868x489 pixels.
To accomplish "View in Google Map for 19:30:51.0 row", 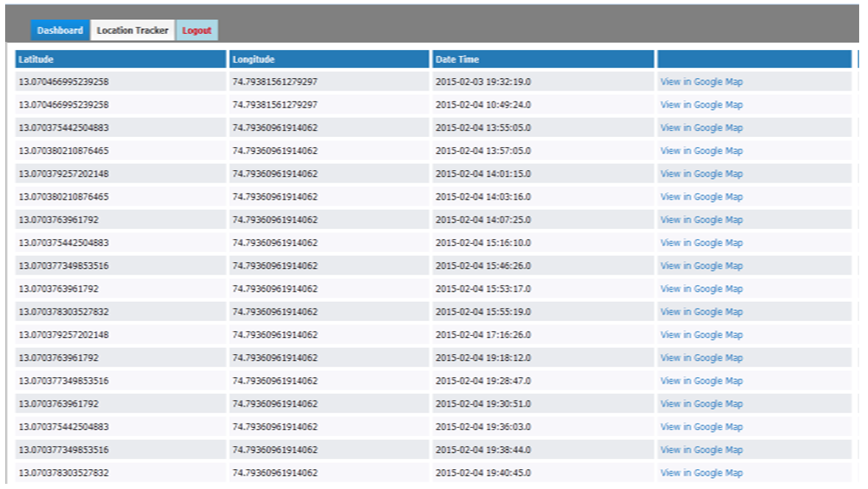I will (x=701, y=404).
